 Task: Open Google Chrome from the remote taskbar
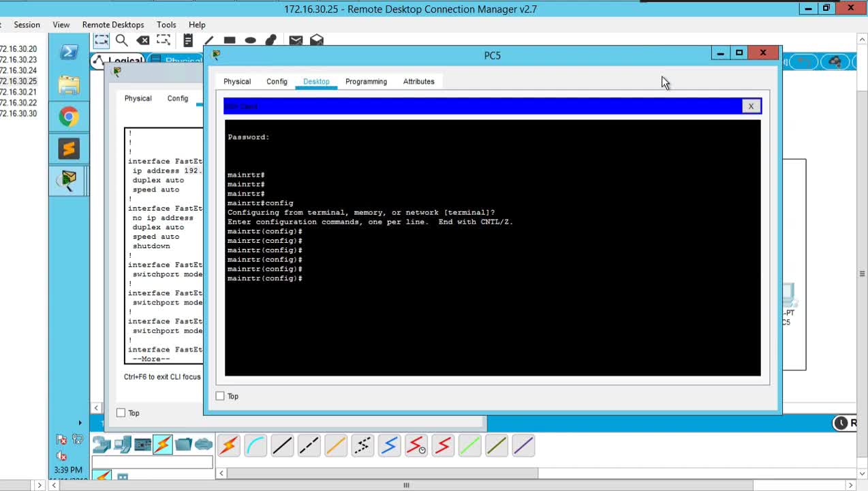click(x=69, y=117)
